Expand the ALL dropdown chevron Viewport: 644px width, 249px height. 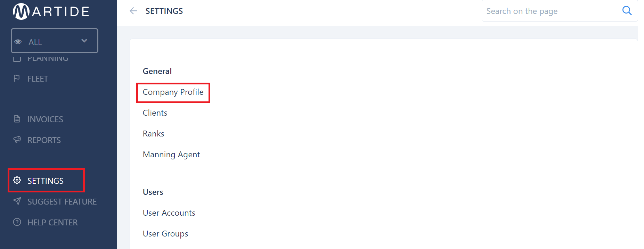pyautogui.click(x=84, y=41)
